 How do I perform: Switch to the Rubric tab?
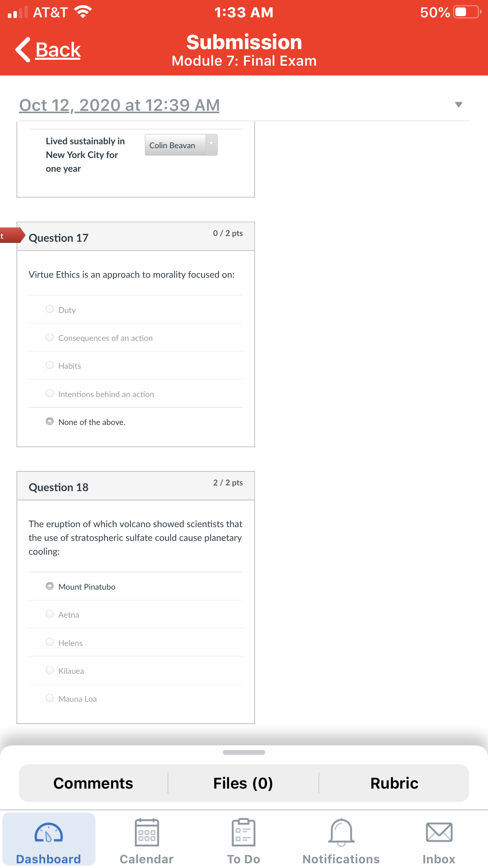394,783
